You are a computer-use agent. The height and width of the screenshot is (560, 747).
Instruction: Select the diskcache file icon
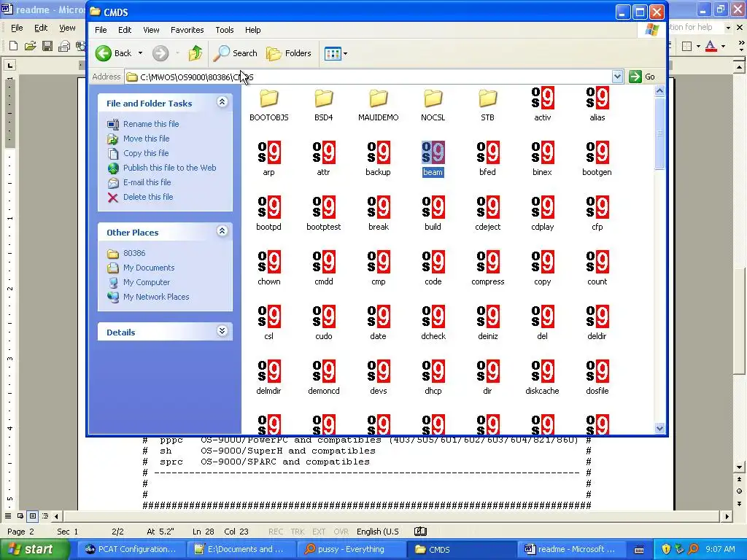(x=542, y=371)
